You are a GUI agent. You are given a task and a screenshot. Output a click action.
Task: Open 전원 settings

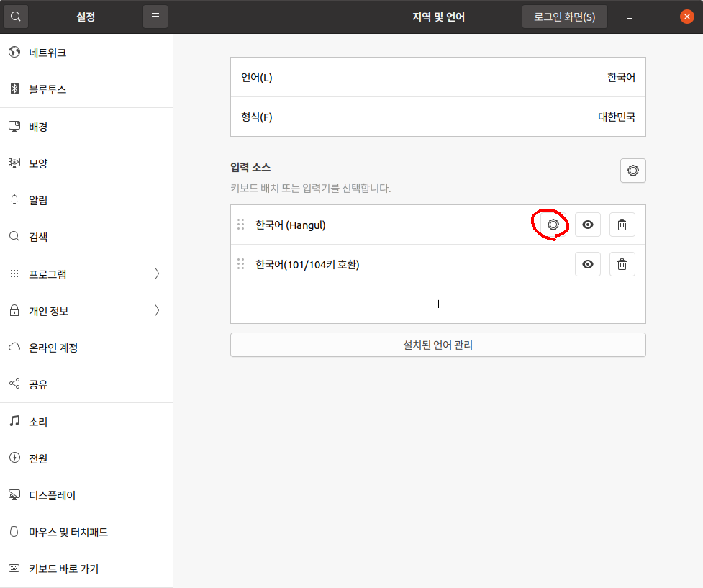point(86,458)
